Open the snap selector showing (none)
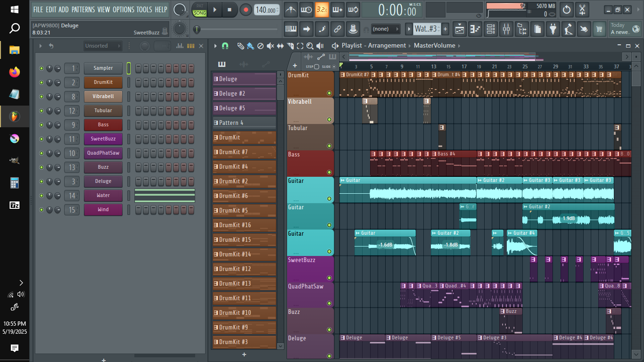 [385, 29]
